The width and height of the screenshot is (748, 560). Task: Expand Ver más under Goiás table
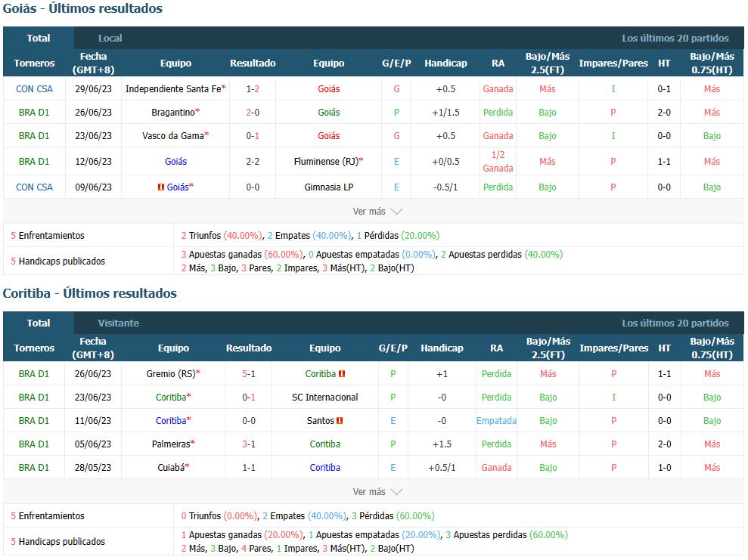click(377, 211)
